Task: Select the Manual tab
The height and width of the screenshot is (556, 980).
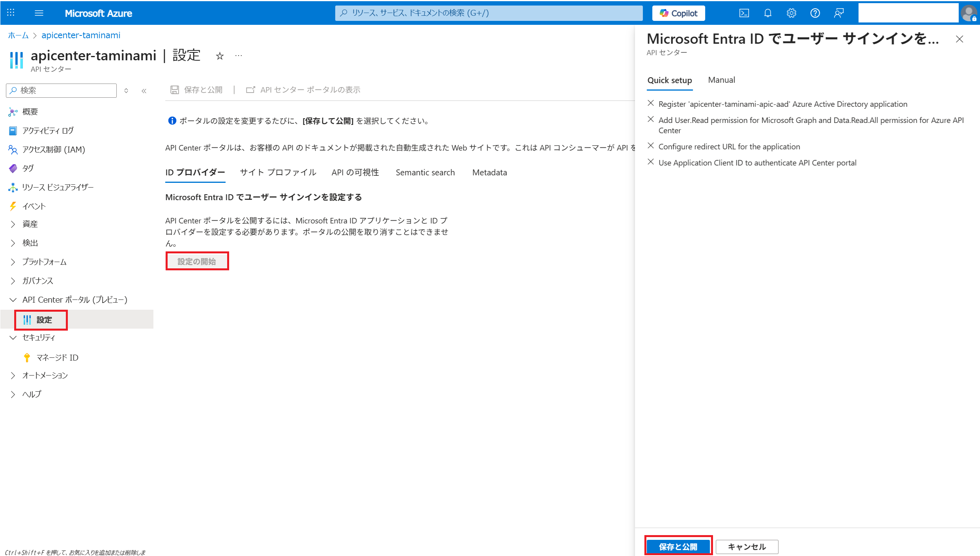Action: point(721,80)
